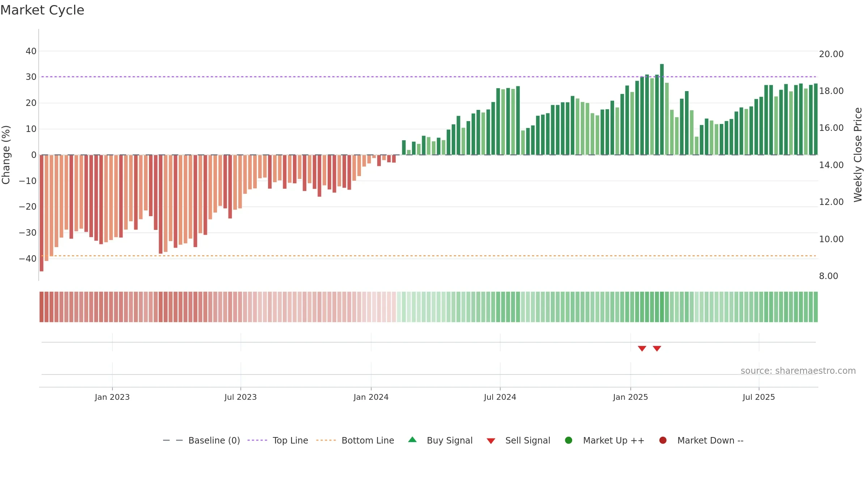Click the Jan 2023 axis label
Image resolution: width=868 pixels, height=488 pixels.
point(112,397)
